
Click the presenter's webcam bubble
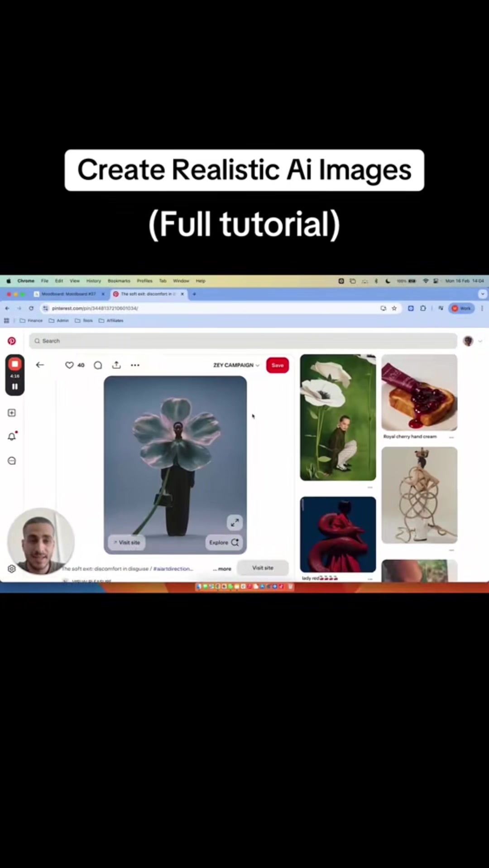click(x=41, y=541)
